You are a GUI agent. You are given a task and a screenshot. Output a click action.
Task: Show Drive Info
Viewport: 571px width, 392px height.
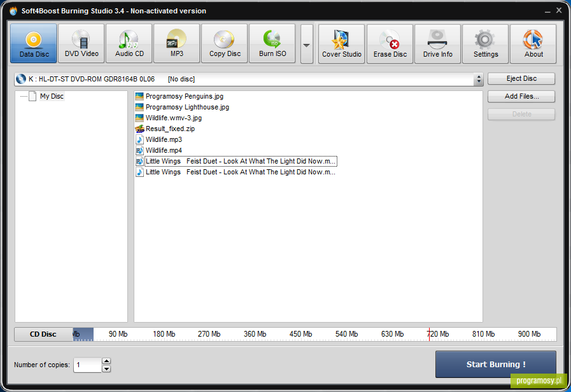click(437, 44)
